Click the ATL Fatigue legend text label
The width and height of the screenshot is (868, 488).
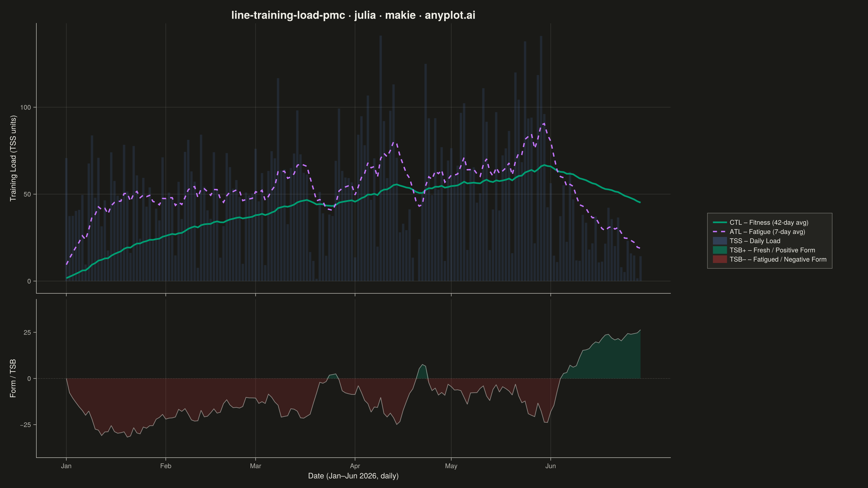point(767,232)
